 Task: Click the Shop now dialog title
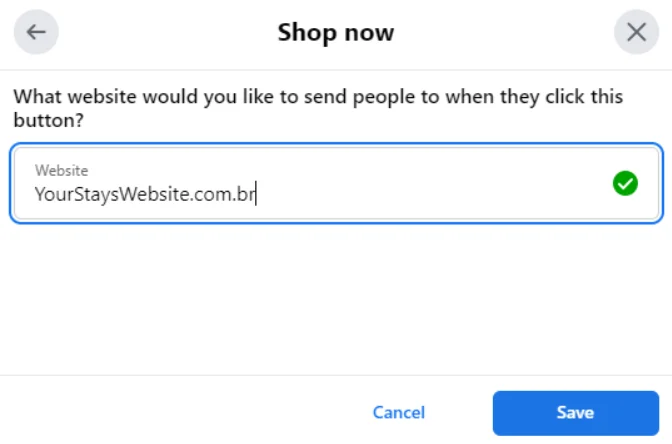pos(336,32)
